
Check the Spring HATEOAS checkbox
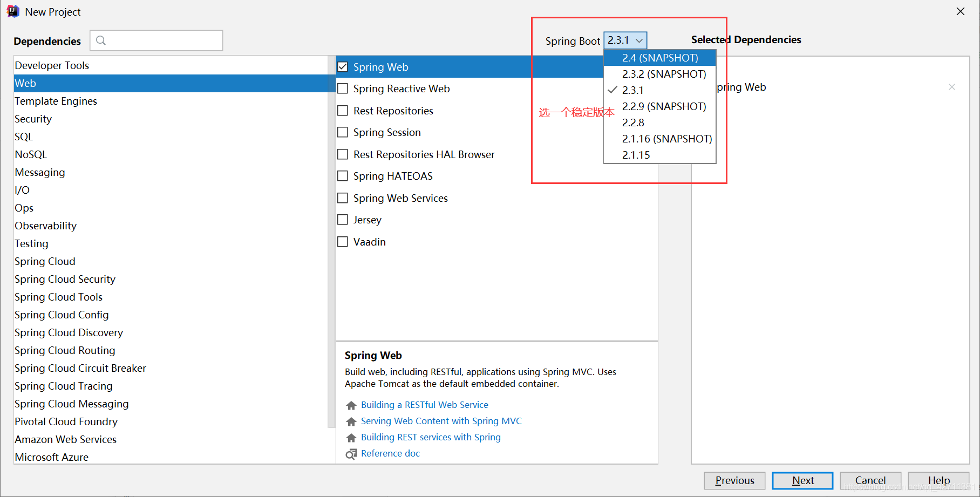(343, 176)
